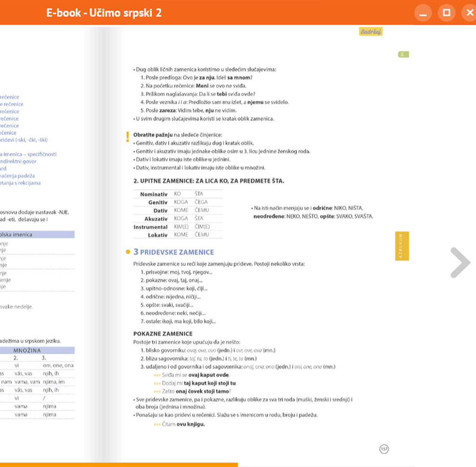The image size is (476, 467).
Task: Click the green S tab marker
Action: (x=403, y=55)
